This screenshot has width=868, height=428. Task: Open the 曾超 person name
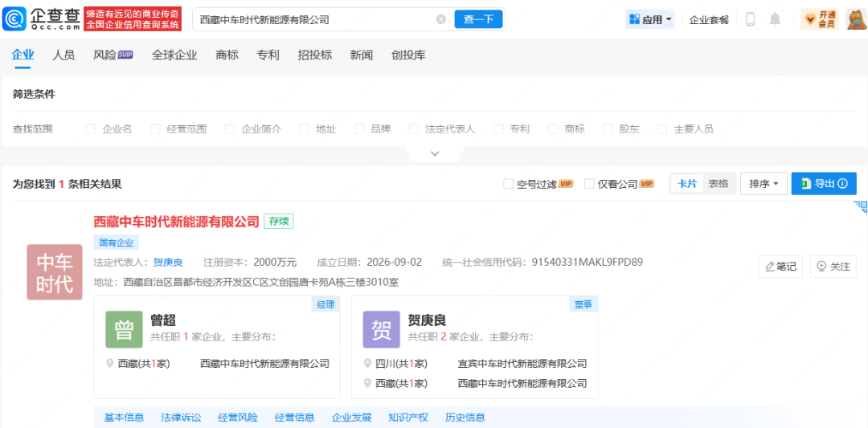163,320
